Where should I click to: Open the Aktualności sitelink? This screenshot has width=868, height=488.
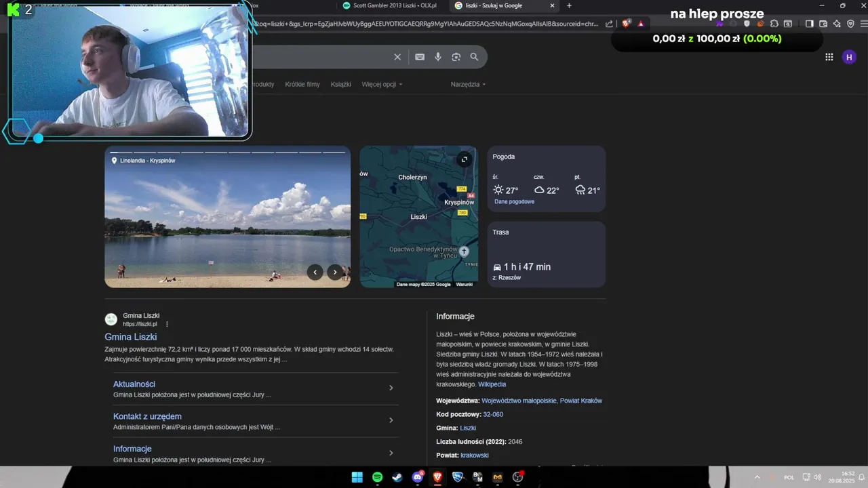pos(134,384)
